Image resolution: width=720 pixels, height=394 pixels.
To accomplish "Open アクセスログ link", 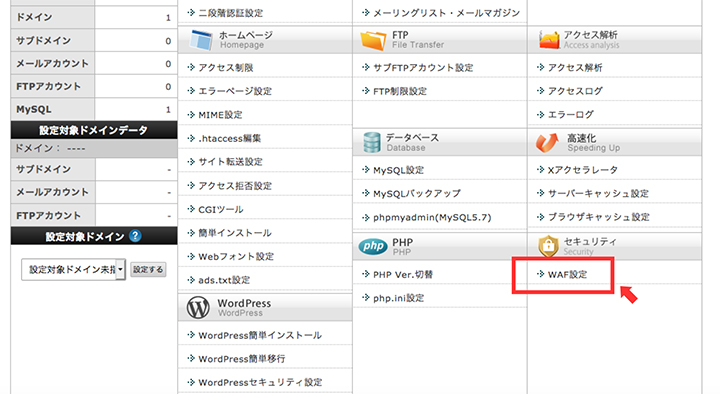I will point(575,91).
